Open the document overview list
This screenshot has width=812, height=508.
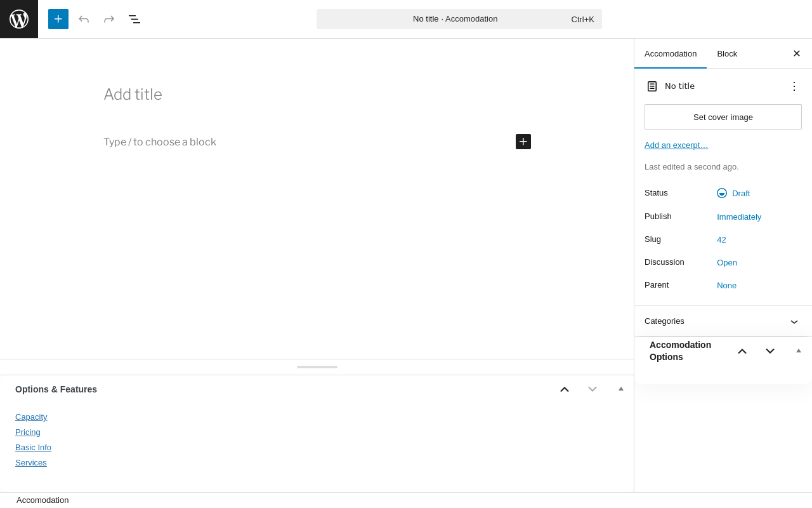click(x=134, y=19)
